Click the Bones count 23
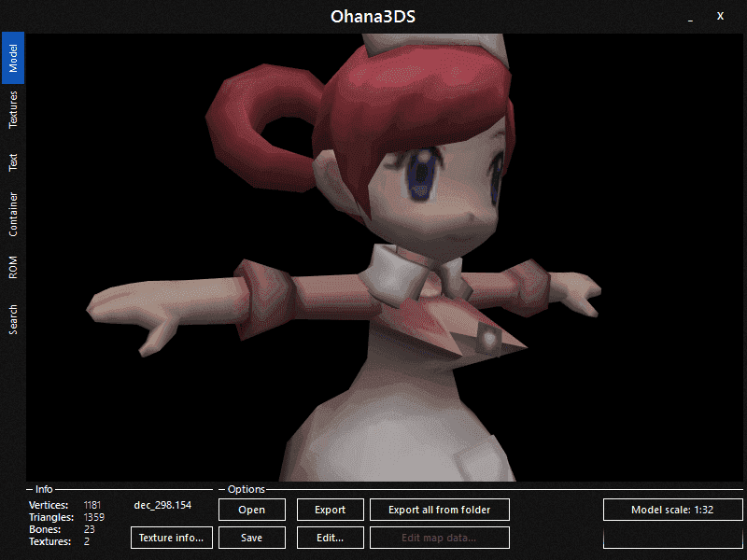Viewport: 747px width, 560px height. coord(89,529)
